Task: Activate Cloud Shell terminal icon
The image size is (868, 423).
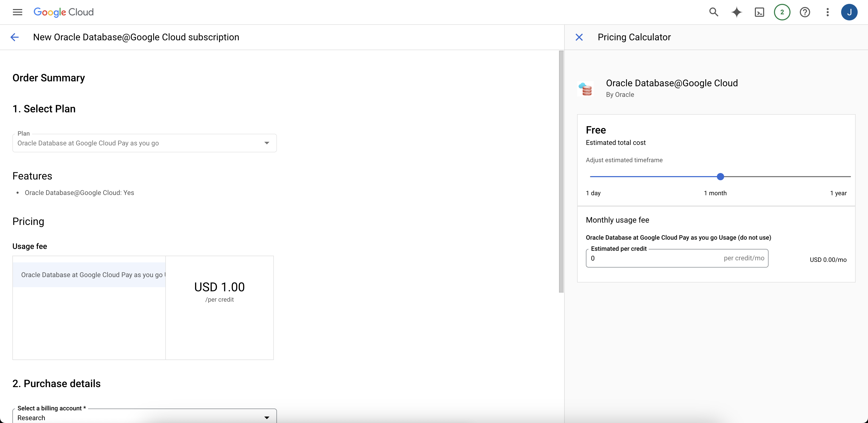Action: pyautogui.click(x=760, y=12)
